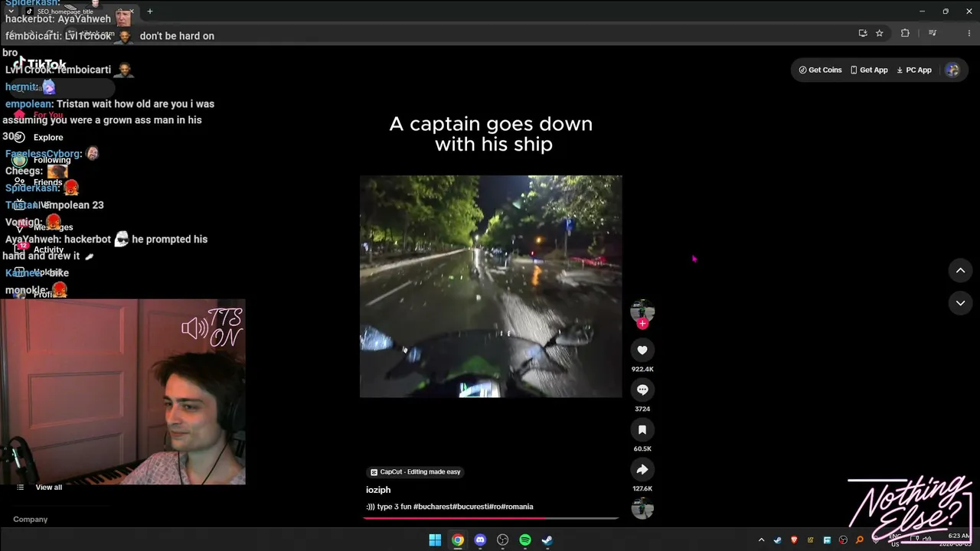This screenshot has width=980, height=551.
Task: Close the SEO_homepage_title browser tab
Action: (132, 11)
